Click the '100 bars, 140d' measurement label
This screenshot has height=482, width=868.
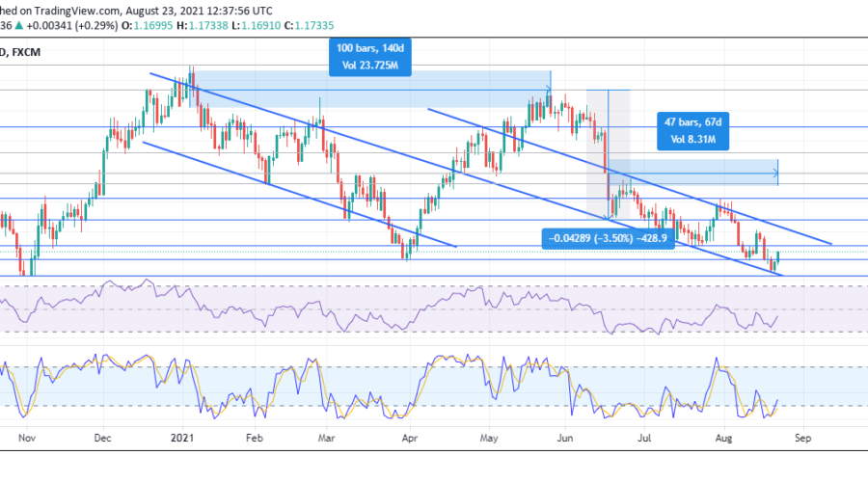369,57
